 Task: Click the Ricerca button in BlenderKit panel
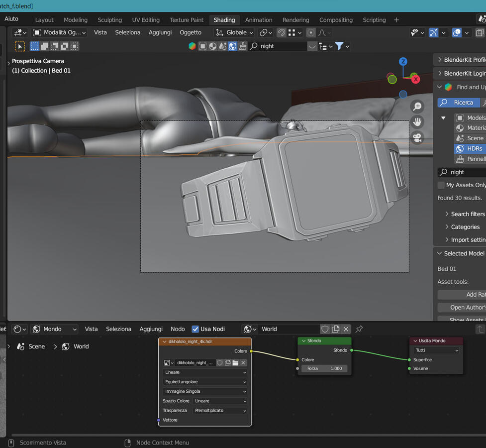(458, 103)
